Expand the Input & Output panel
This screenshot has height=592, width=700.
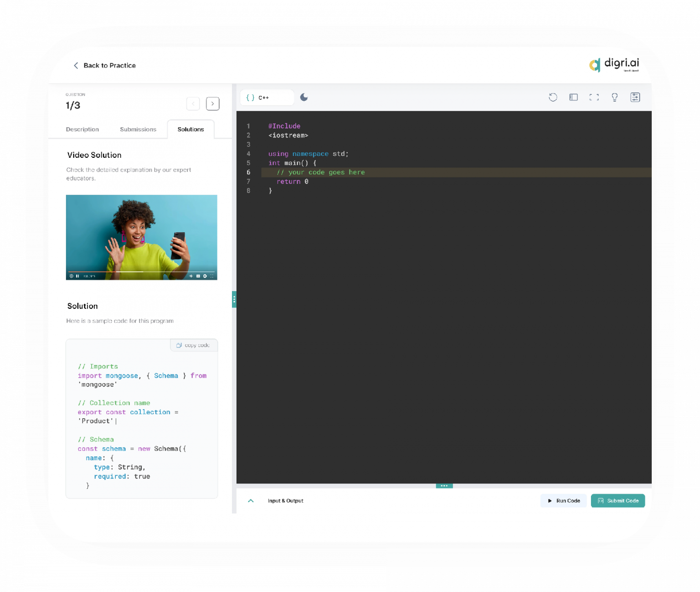pyautogui.click(x=251, y=501)
